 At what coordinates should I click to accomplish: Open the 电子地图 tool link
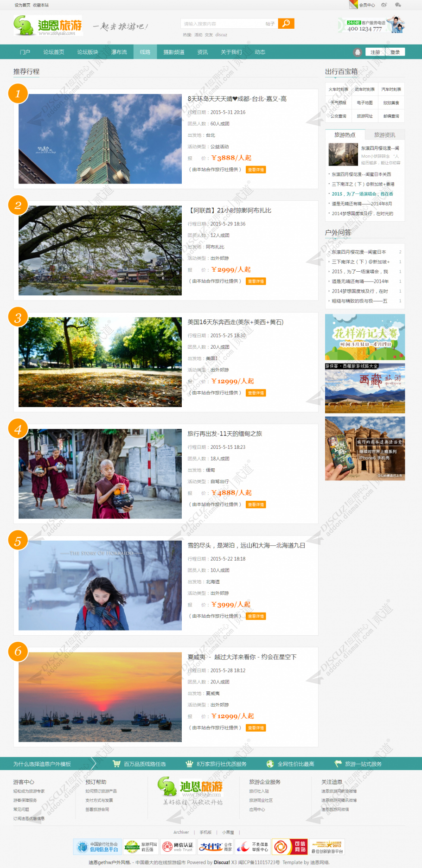364,102
